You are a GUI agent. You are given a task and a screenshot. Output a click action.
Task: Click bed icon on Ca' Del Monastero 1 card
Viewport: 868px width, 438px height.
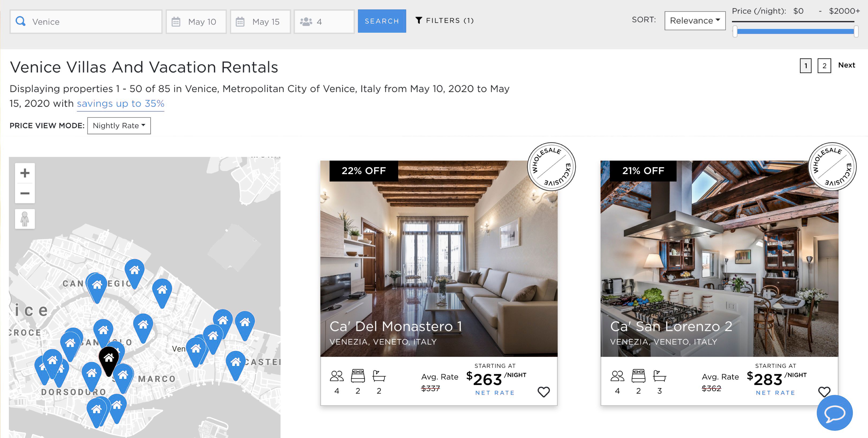(358, 376)
